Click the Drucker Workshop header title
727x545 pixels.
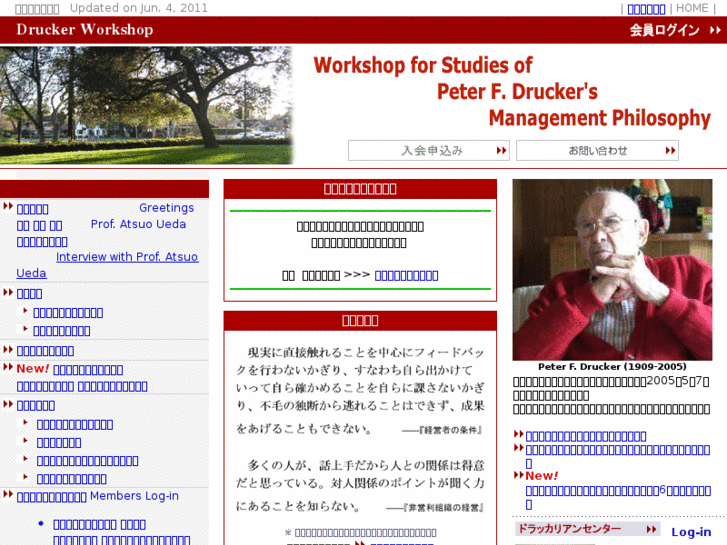(85, 30)
